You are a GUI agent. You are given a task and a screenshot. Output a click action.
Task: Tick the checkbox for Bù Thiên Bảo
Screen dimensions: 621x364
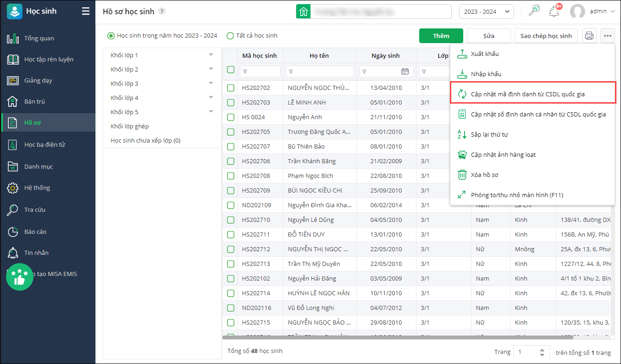[231, 147]
